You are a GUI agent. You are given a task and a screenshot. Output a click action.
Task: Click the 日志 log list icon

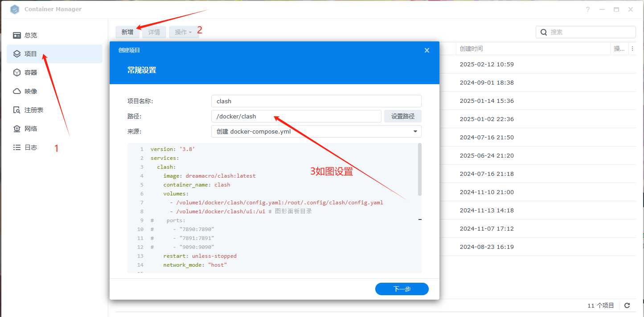(17, 147)
